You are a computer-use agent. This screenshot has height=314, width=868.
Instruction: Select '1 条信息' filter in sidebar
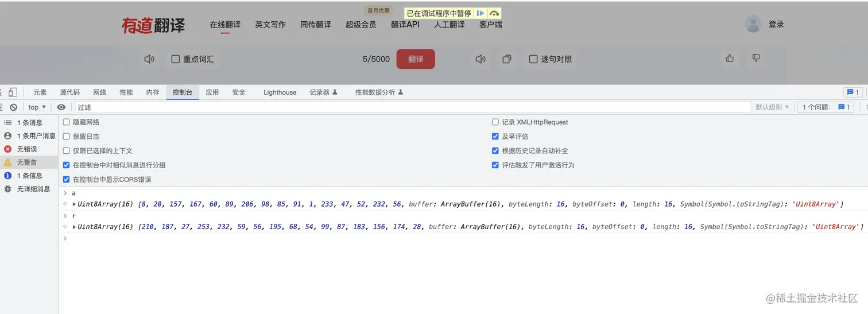(29, 176)
